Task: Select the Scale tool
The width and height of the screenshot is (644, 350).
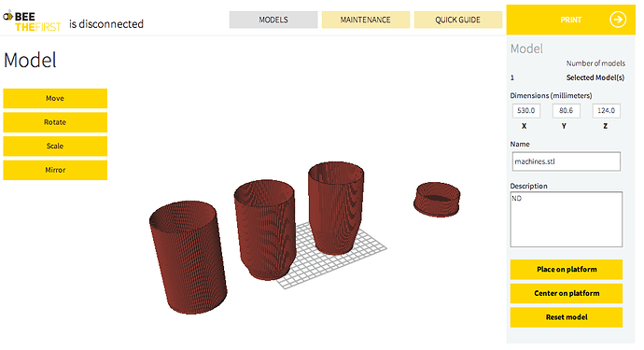Action: click(55, 147)
